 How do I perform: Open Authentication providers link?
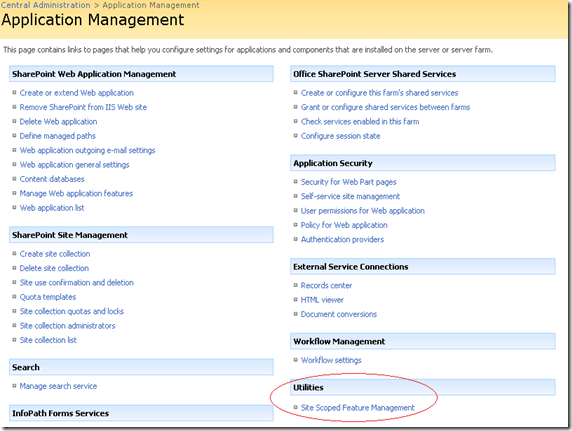coord(342,239)
